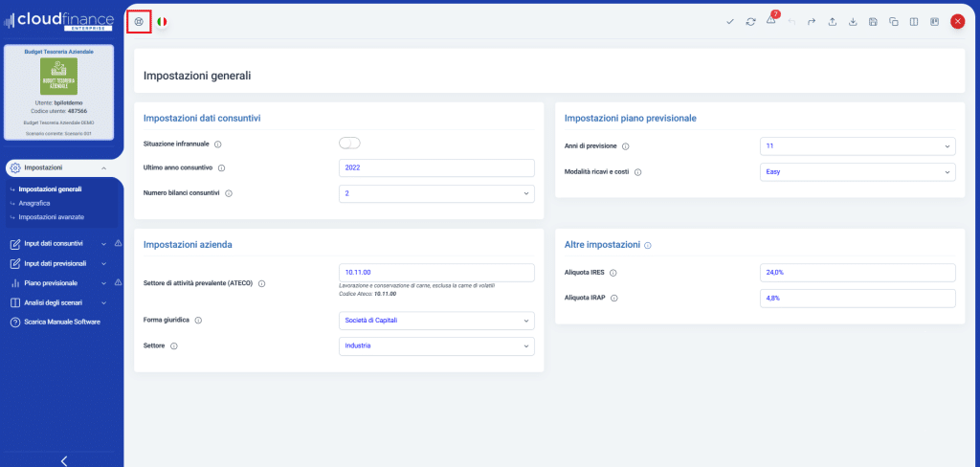This screenshot has height=467, width=980.
Task: Show info for Settore di attività prevalente
Action: (262, 284)
